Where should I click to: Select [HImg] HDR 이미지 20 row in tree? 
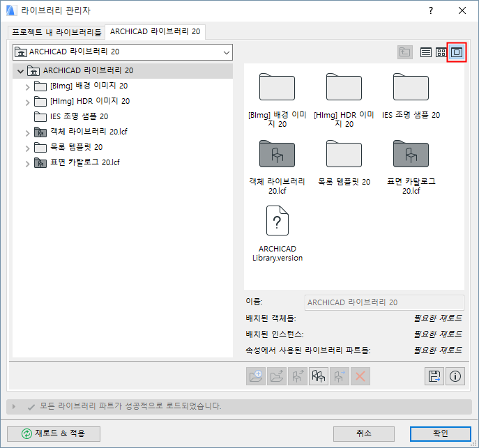pyautogui.click(x=123, y=101)
